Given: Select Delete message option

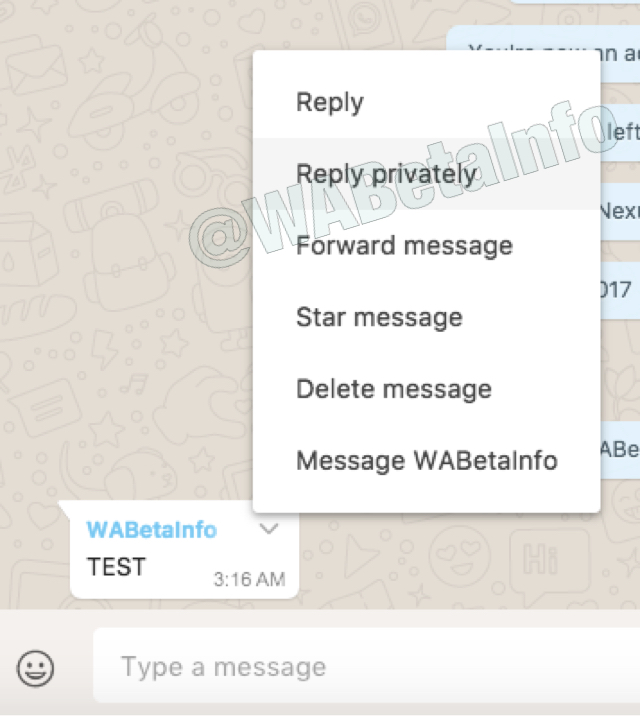Looking at the screenshot, I should point(426,389).
